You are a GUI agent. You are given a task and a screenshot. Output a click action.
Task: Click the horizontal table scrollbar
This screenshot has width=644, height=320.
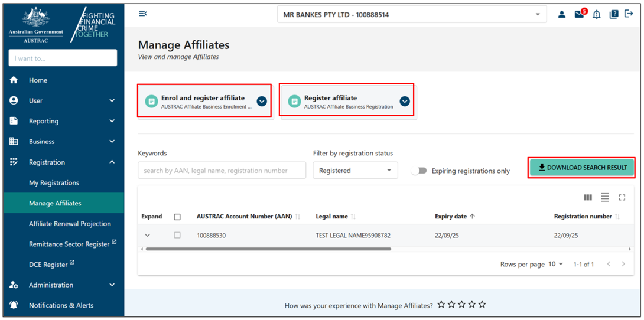[x=269, y=249]
